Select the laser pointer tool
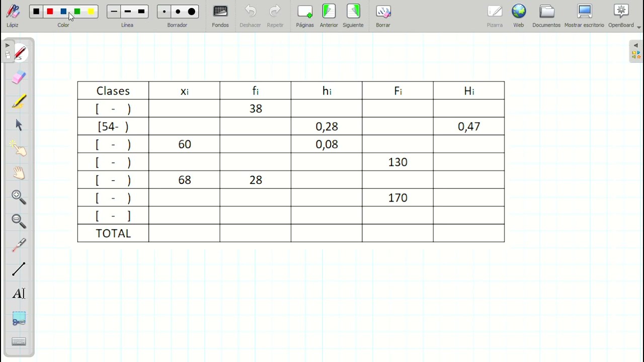Screen dimensions: 644x362 19,245
